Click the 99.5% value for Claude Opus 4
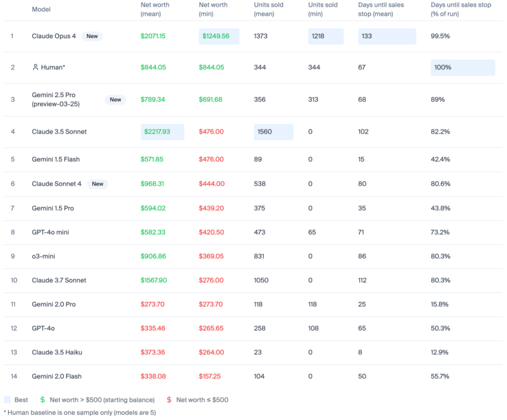The height and width of the screenshot is (420, 507). (x=440, y=36)
